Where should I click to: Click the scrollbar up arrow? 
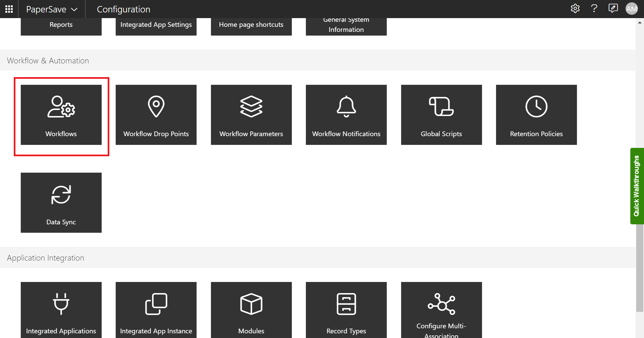pyautogui.click(x=640, y=22)
